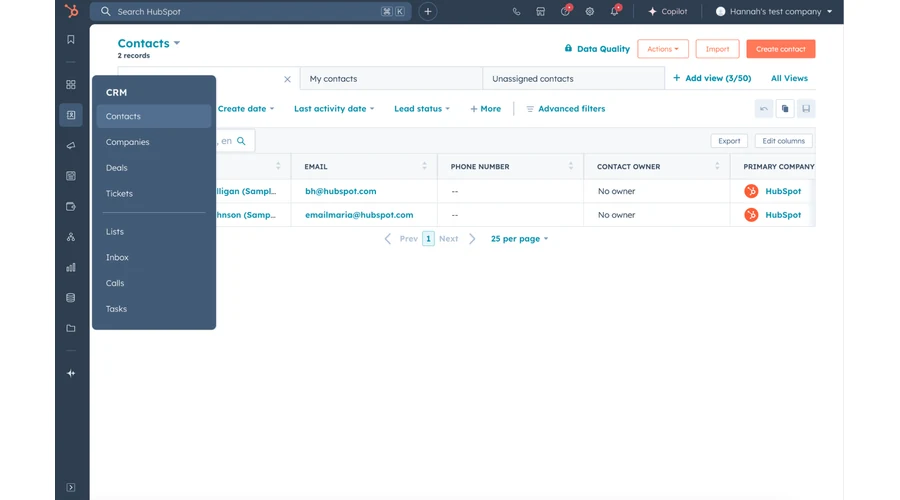This screenshot has height=500, width=900.
Task: Sort by the Phone Number column arrows
Action: 571,166
